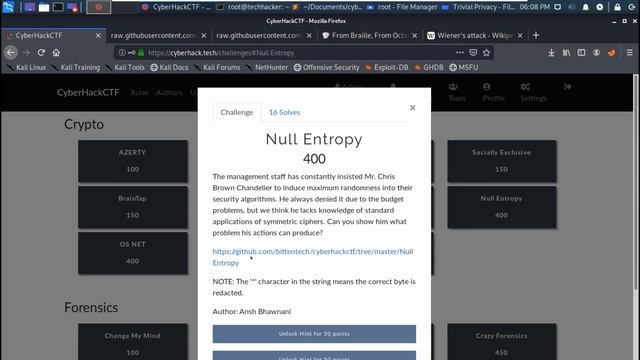Screen dimensions: 640x360
Task: Switch to the CyberHackCTF browser tab
Action: click(53, 36)
